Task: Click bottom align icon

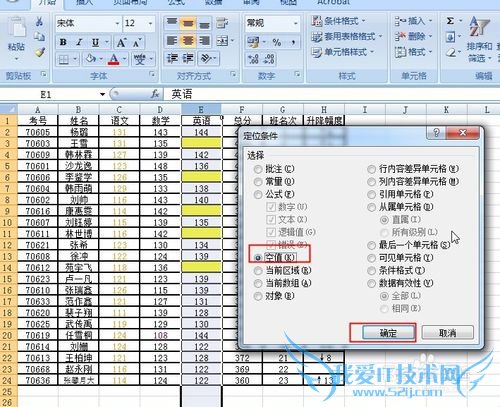Action: point(204,24)
